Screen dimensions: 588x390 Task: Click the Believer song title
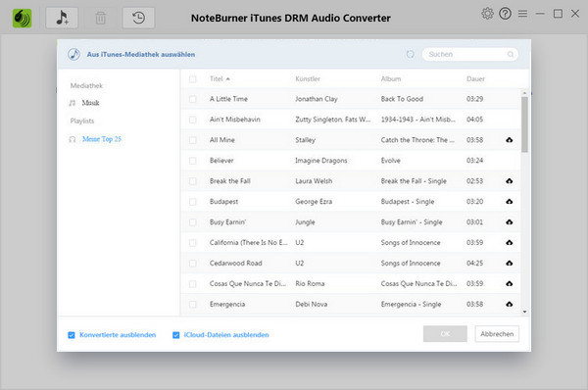pyautogui.click(x=221, y=161)
